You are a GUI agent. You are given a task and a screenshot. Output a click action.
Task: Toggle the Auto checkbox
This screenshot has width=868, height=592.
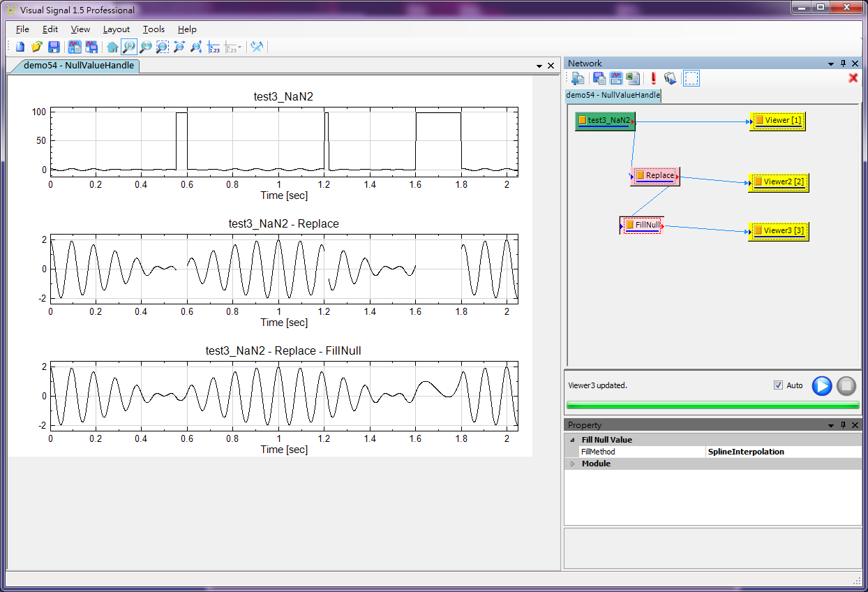click(778, 385)
